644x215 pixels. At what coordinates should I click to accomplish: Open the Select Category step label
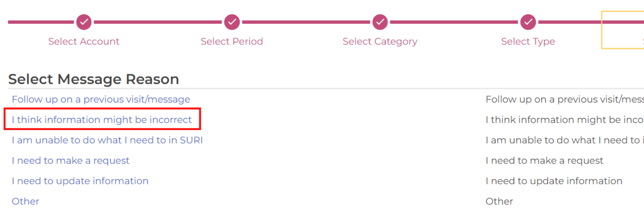pyautogui.click(x=380, y=42)
